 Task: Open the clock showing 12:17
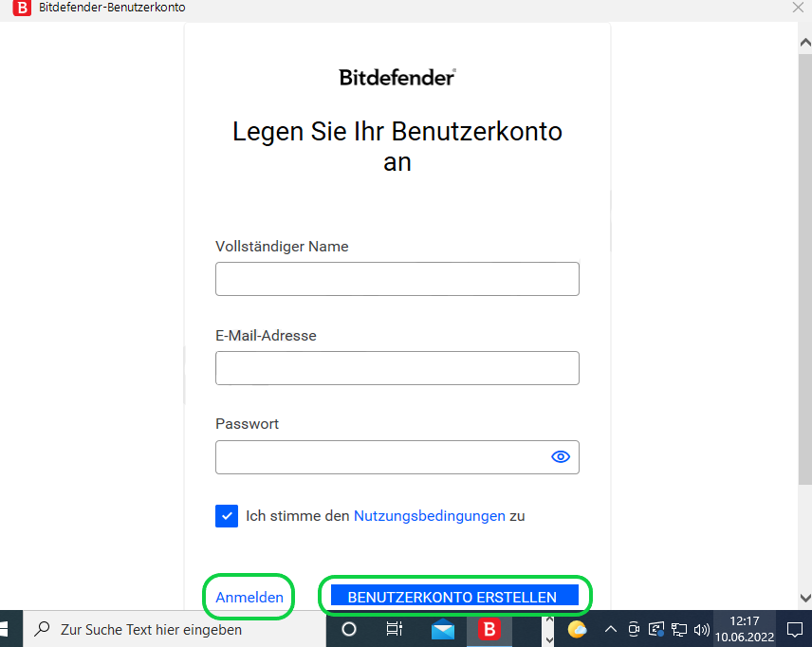point(744,629)
